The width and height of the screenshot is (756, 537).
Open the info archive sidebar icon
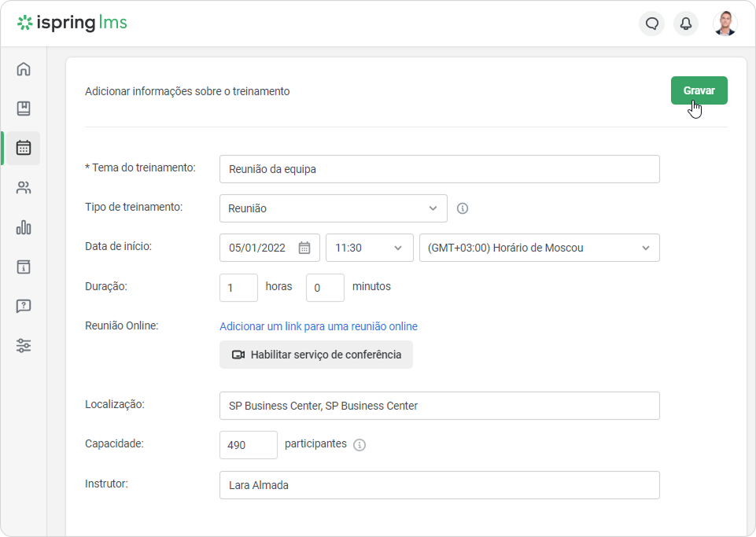24,267
